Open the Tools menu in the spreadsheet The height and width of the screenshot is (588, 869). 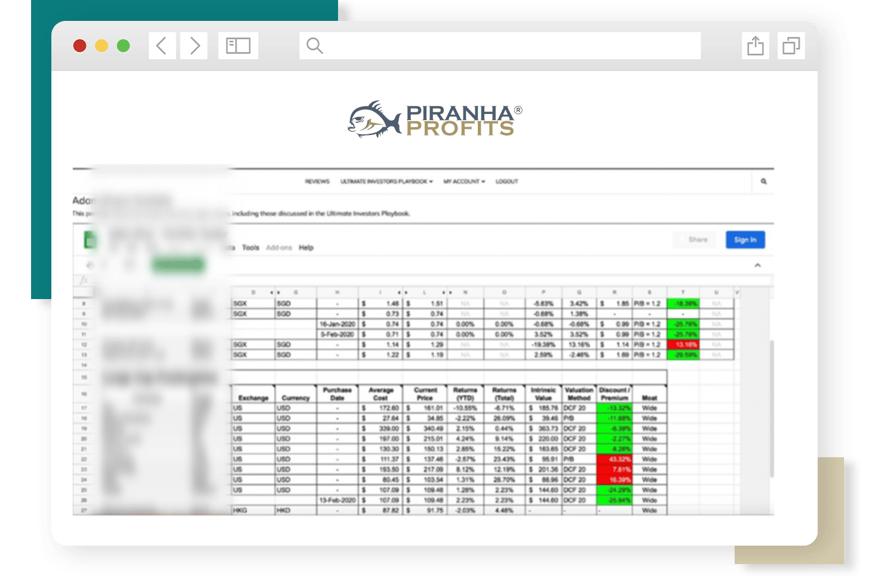point(251,248)
